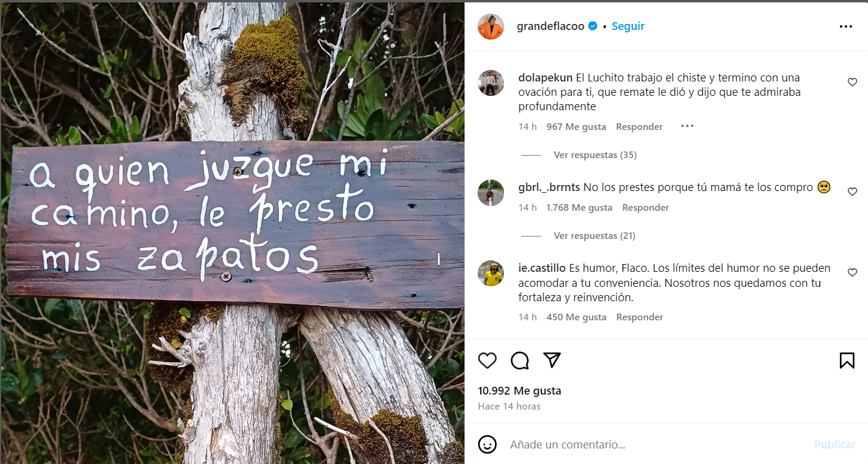
Task: Like the post with the heart icon
Action: pos(487,360)
